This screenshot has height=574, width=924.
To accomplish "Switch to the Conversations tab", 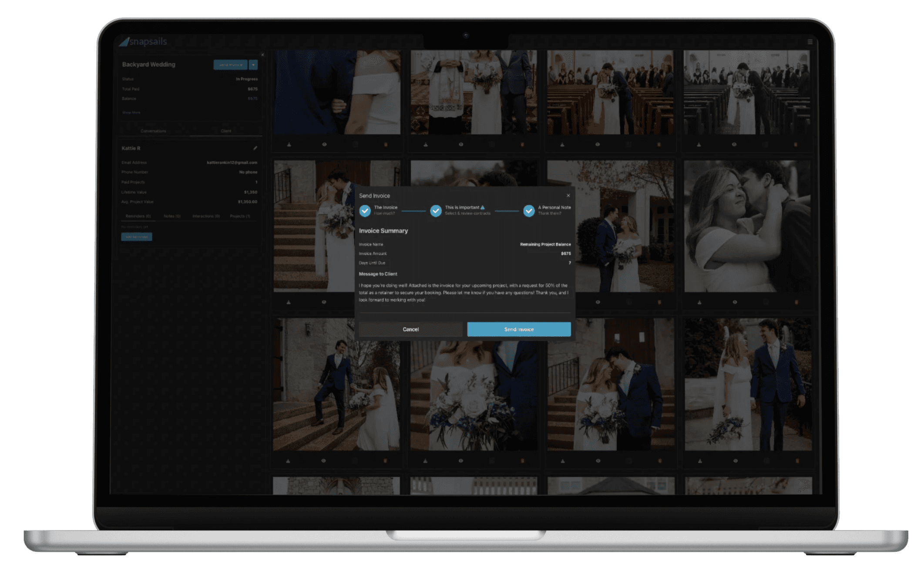I will pos(153,131).
